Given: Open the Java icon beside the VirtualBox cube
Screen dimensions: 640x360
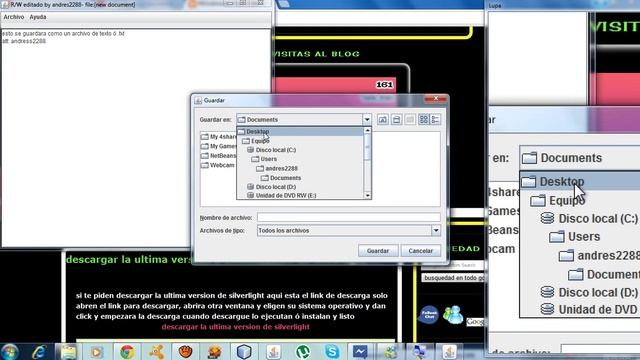Looking at the screenshot, I should [x=273, y=352].
